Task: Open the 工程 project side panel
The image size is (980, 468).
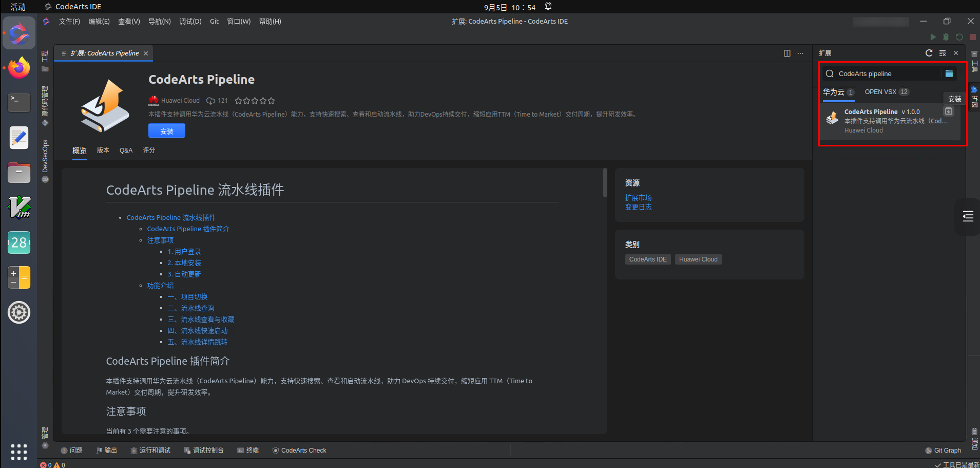Action: 45,61
